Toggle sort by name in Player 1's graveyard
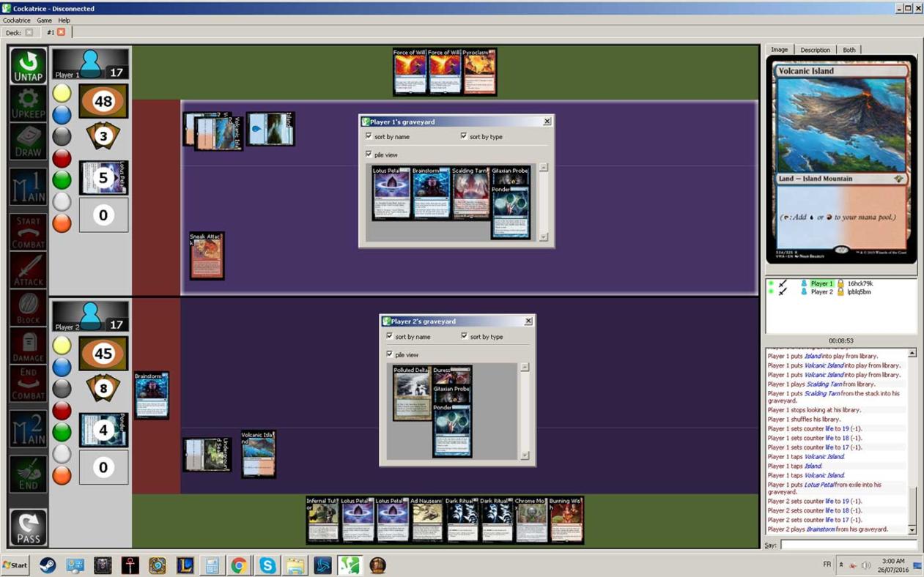This screenshot has height=577, width=924. pyautogui.click(x=388, y=136)
